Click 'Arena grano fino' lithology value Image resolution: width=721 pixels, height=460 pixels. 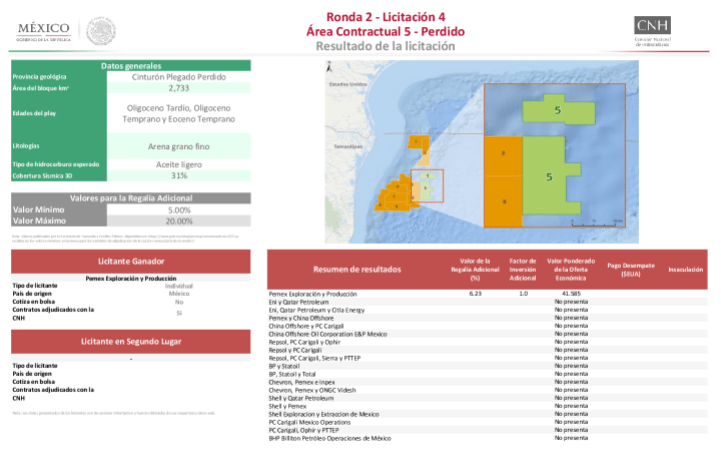pos(179,146)
